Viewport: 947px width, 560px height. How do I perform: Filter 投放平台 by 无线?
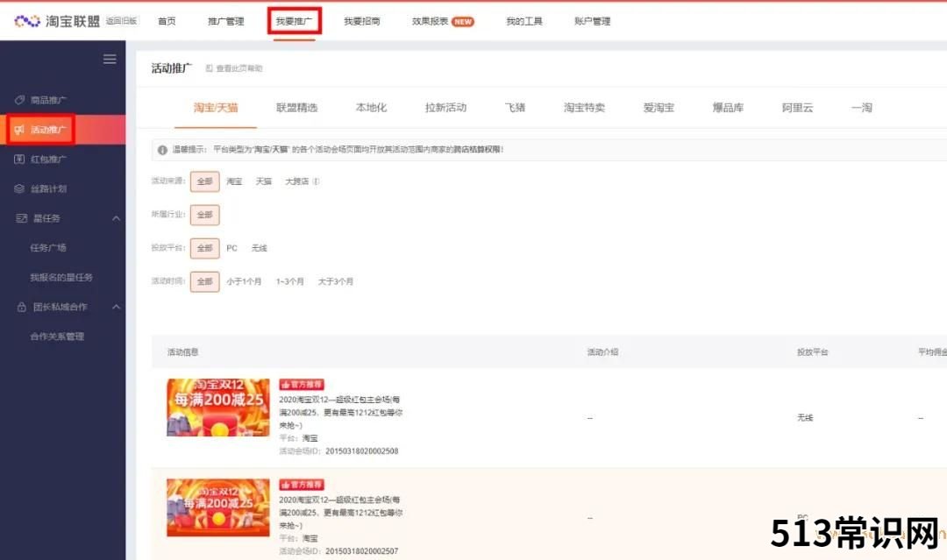click(x=259, y=248)
